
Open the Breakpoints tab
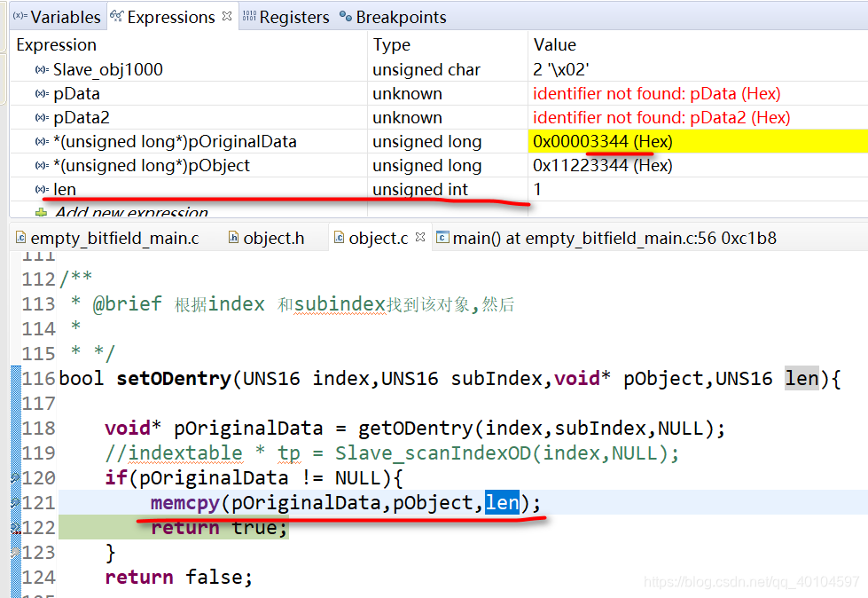pyautogui.click(x=393, y=17)
